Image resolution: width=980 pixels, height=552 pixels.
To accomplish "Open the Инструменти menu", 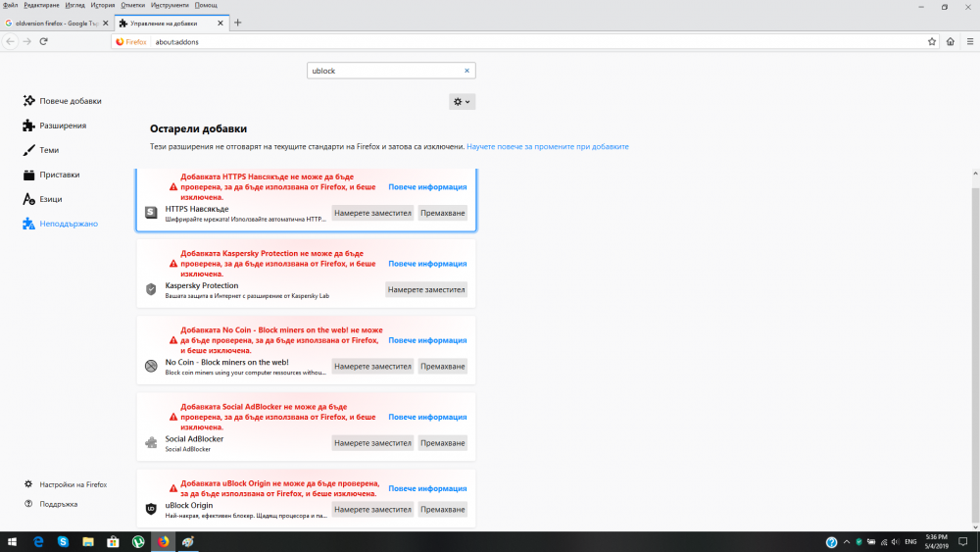I will pyautogui.click(x=170, y=5).
